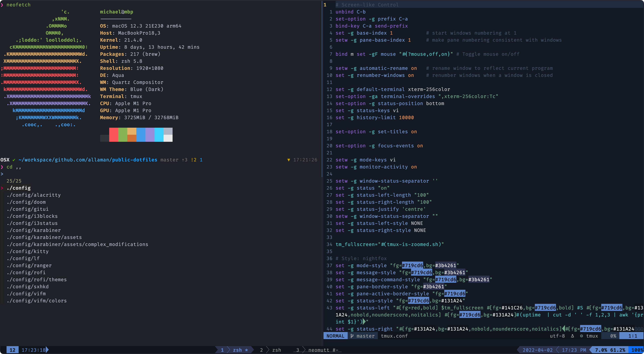This screenshot has width=644, height=354.
Task: Click the pink prompt arrow before neofetch
Action: coord(2,5)
